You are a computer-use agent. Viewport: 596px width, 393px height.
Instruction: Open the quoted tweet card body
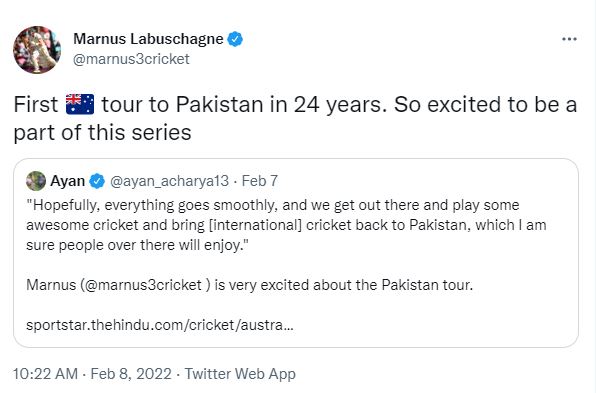pyautogui.click(x=296, y=253)
